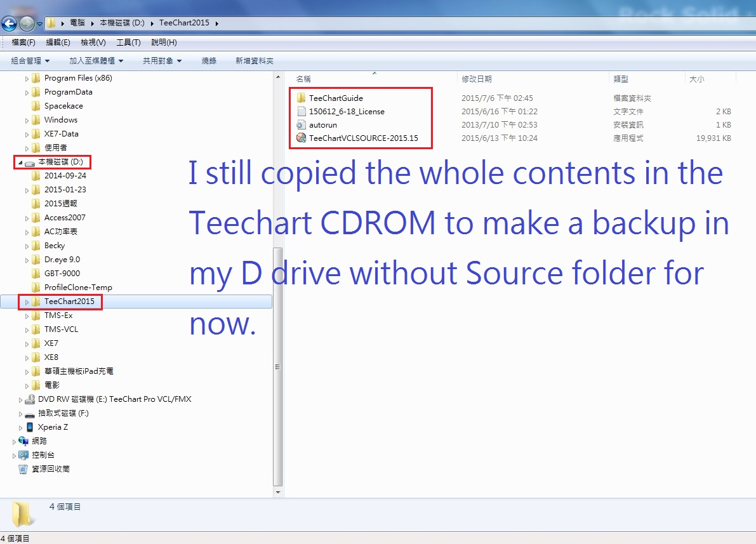Select the 2015週報 folder in tree
Image resolution: width=756 pixels, height=544 pixels.
point(55,204)
